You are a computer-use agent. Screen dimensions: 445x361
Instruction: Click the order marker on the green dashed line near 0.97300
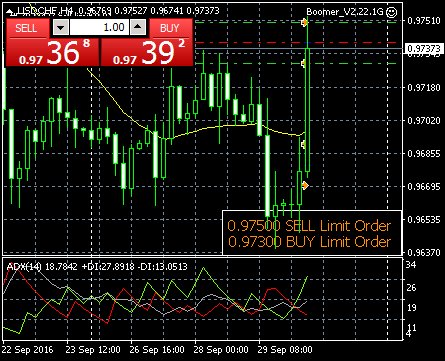coord(303,63)
